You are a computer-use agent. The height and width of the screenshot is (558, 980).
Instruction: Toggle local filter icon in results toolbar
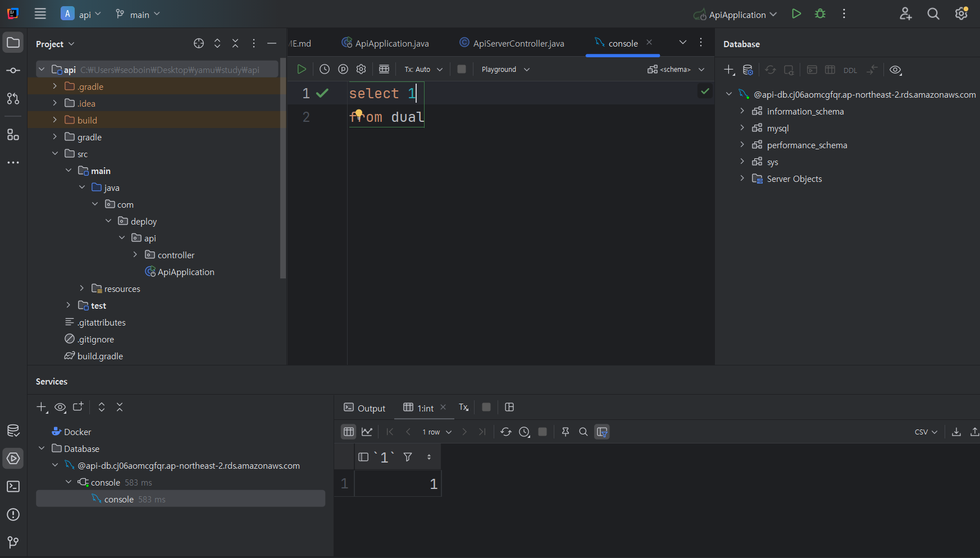[602, 432]
